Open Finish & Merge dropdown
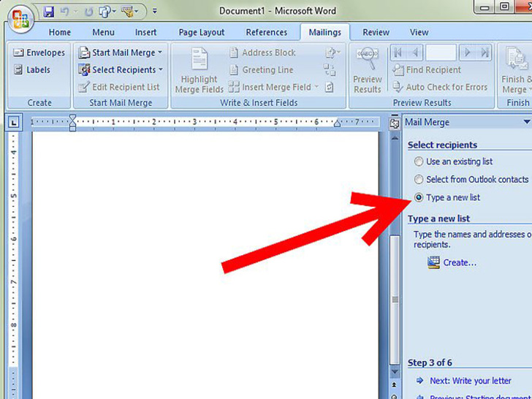Viewport: 532px width, 399px height. pos(517,70)
